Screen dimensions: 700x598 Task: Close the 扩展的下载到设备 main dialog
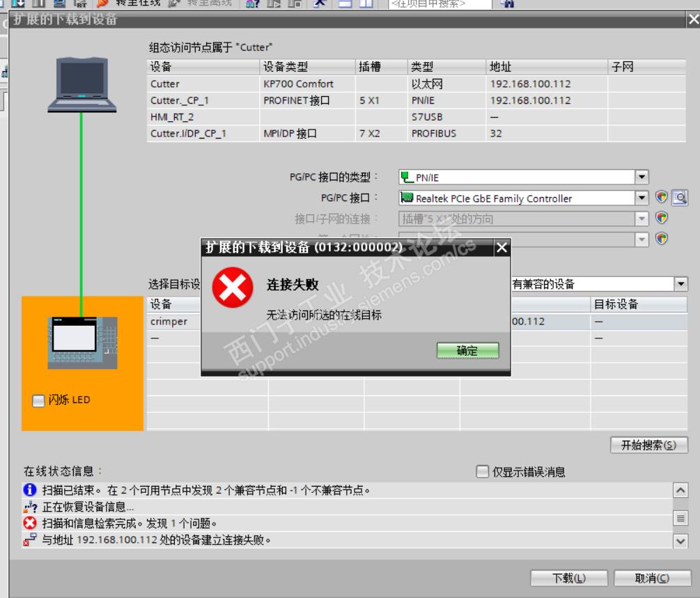(x=693, y=19)
